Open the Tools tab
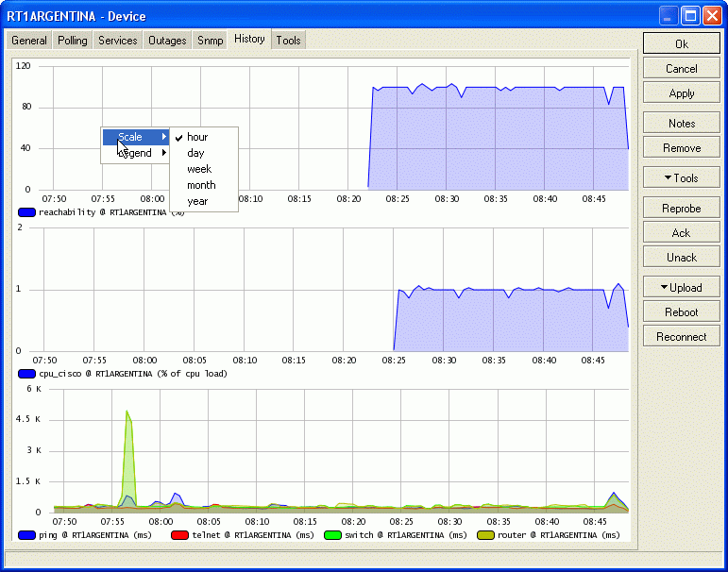The height and width of the screenshot is (572, 728). coord(288,41)
